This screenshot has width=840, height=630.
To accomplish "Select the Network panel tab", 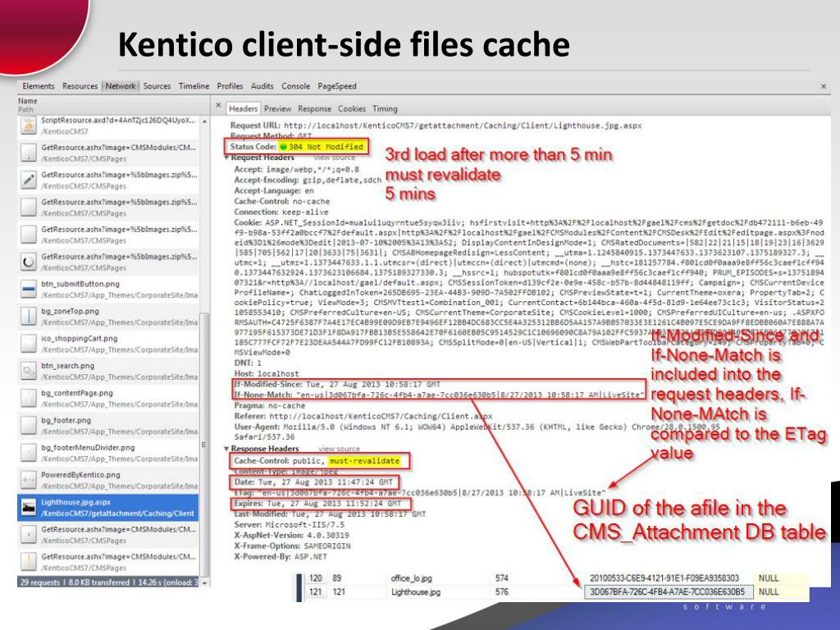I will tap(121, 86).
